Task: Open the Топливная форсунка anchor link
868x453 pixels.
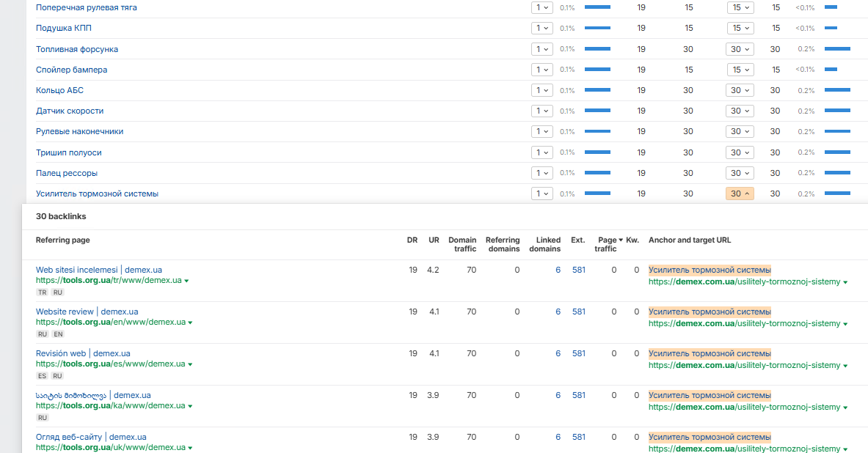Action: click(77, 49)
